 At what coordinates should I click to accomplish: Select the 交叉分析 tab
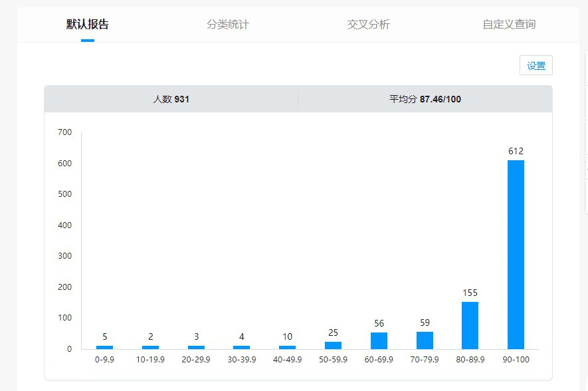(x=368, y=25)
